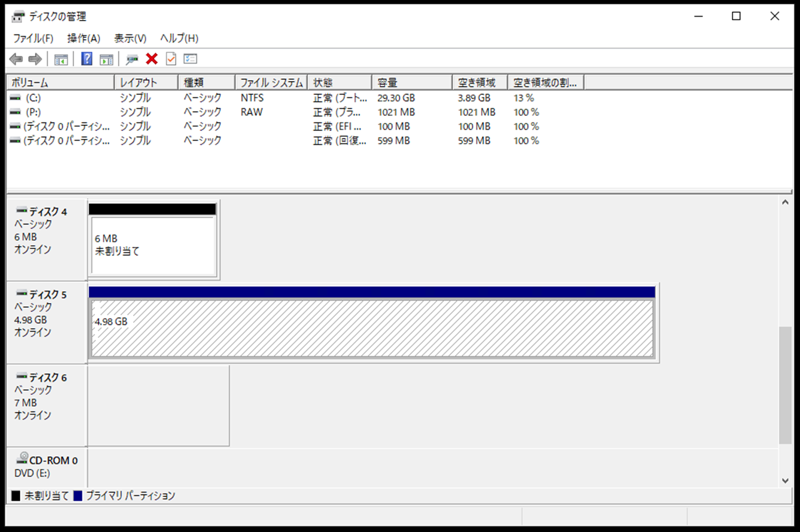This screenshot has height=532, width=800.
Task: Select the 6 MB 未割り当て region on Disk 4
Action: tap(153, 246)
